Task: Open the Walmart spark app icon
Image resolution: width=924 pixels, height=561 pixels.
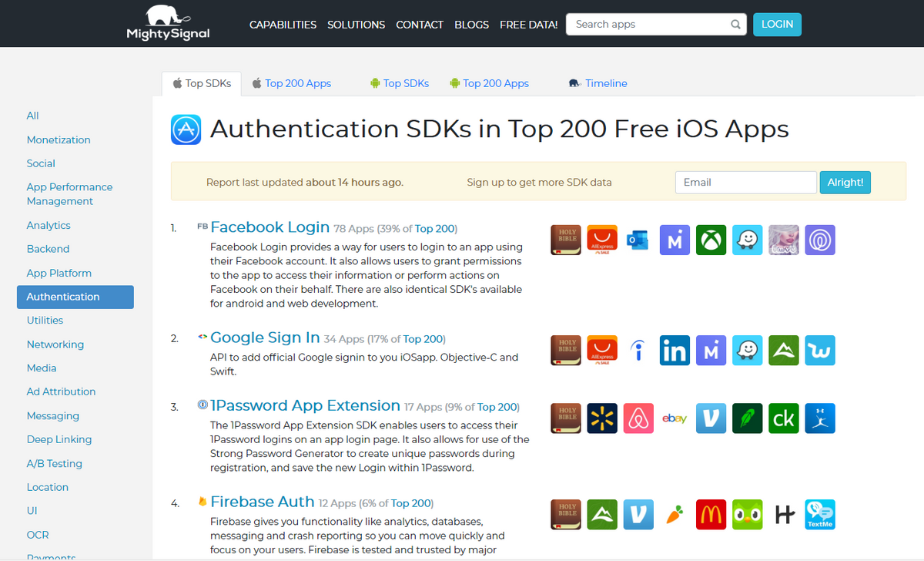Action: pos(602,418)
